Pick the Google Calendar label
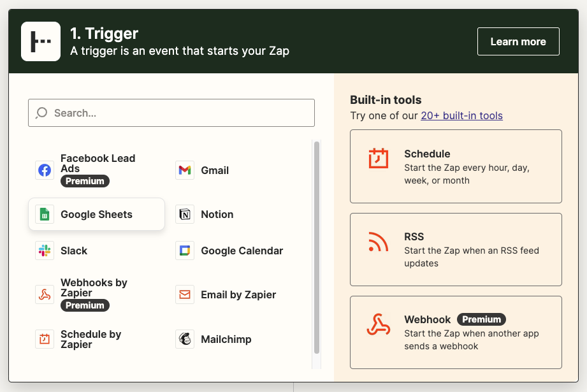This screenshot has height=392, width=587. click(x=242, y=250)
